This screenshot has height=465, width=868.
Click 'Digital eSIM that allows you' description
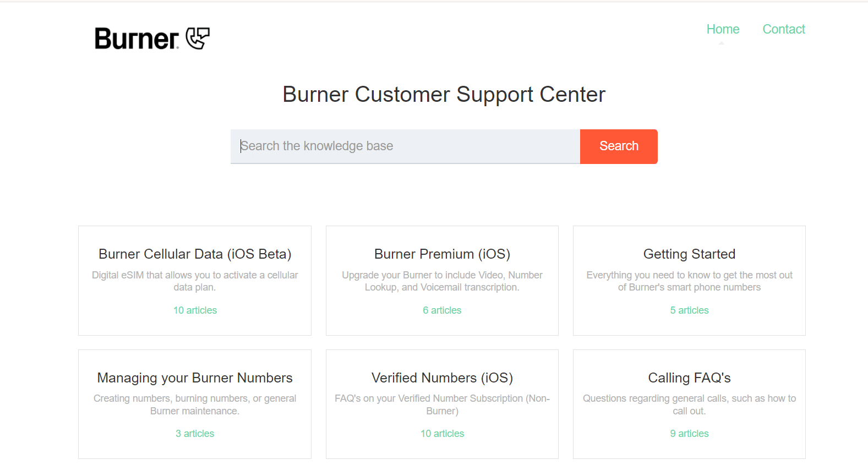point(195,281)
